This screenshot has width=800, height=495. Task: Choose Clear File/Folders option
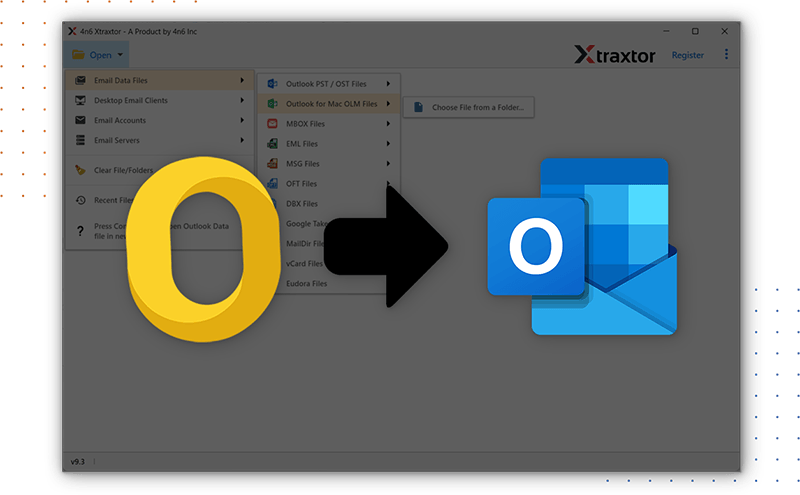123,170
